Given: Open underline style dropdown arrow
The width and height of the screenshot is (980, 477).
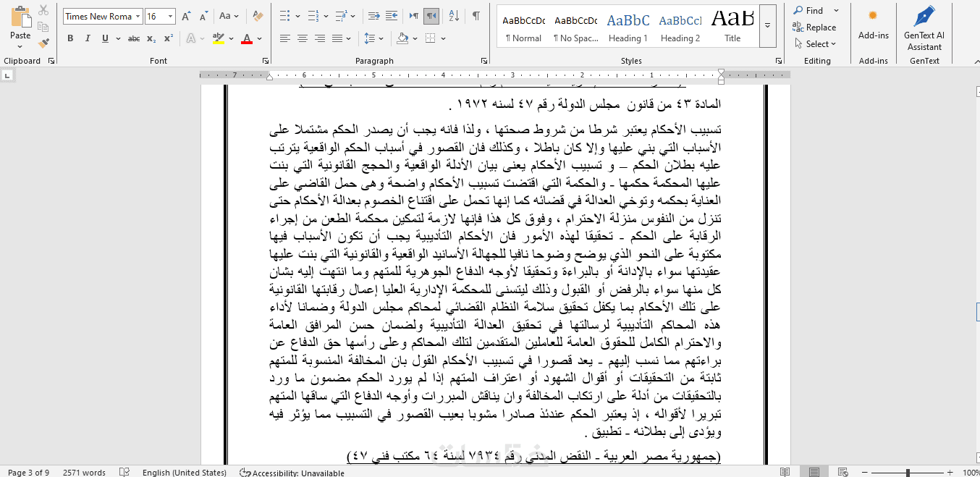Looking at the screenshot, I should pos(117,38).
